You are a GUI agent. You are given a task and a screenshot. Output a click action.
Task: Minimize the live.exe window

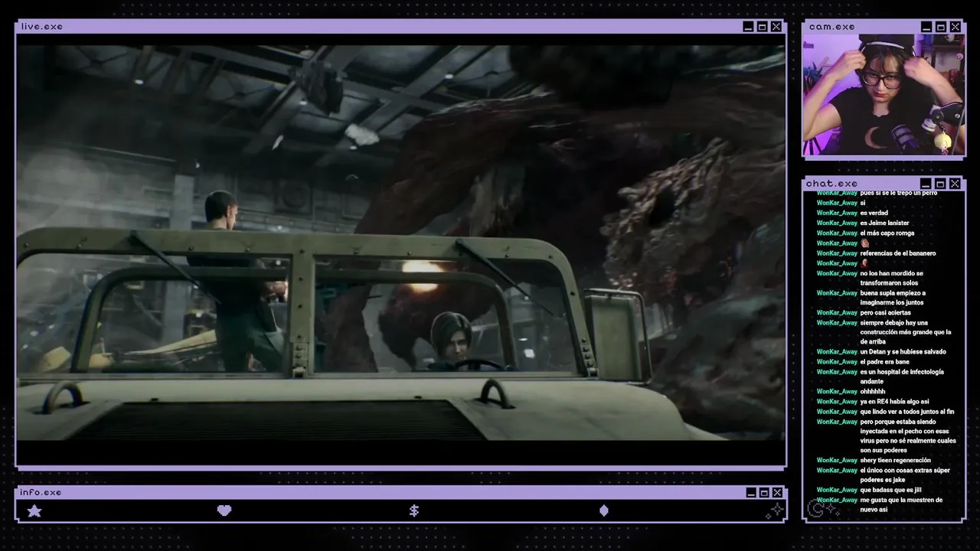coord(748,27)
